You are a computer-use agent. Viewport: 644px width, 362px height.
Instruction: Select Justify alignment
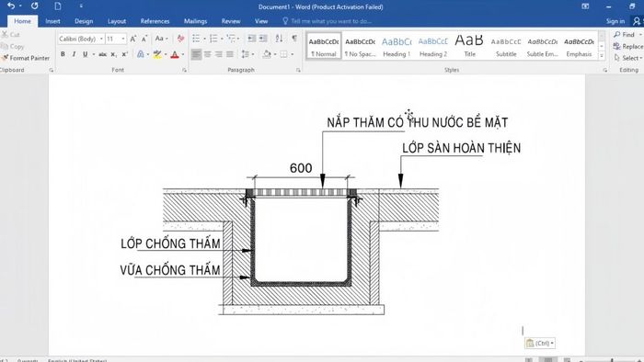click(230, 54)
